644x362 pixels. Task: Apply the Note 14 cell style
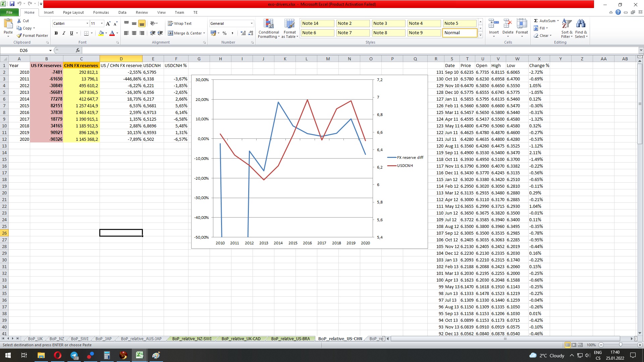point(317,23)
